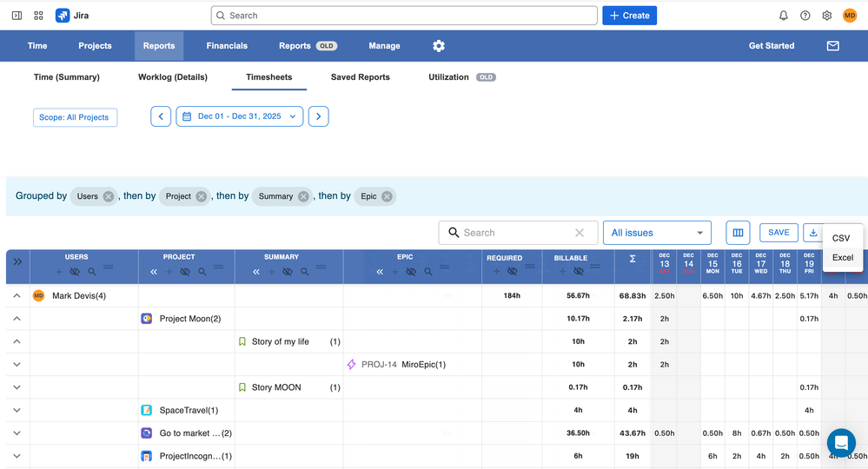The image size is (868, 469).
Task: Select Excel from the export menu
Action: tap(843, 258)
